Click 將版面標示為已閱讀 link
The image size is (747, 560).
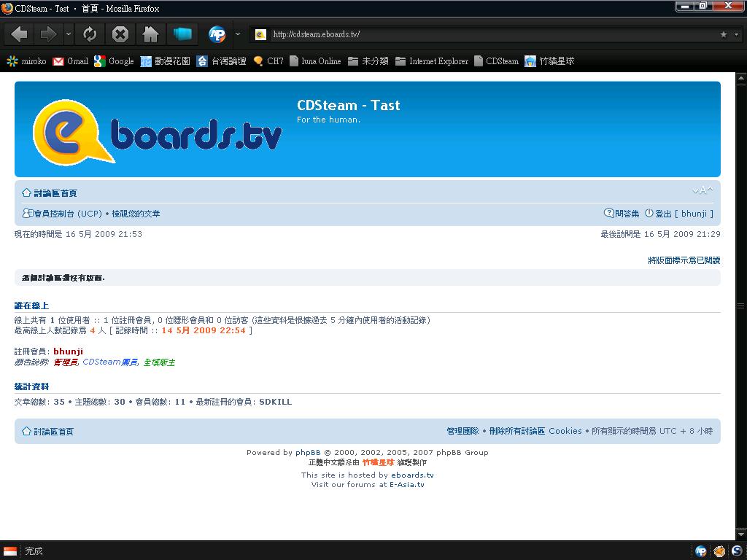click(x=684, y=260)
